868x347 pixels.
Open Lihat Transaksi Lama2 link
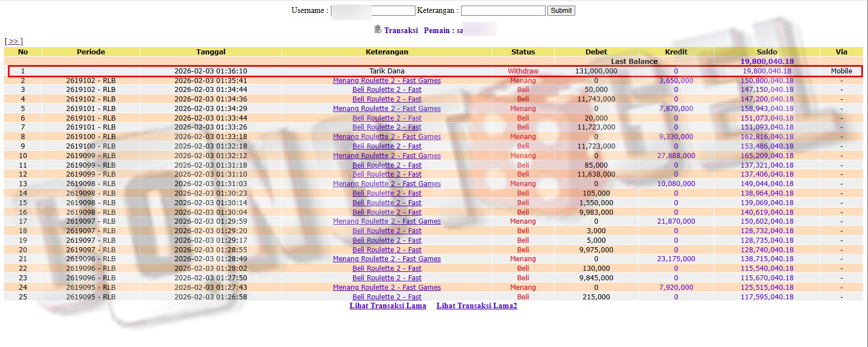[x=477, y=306]
